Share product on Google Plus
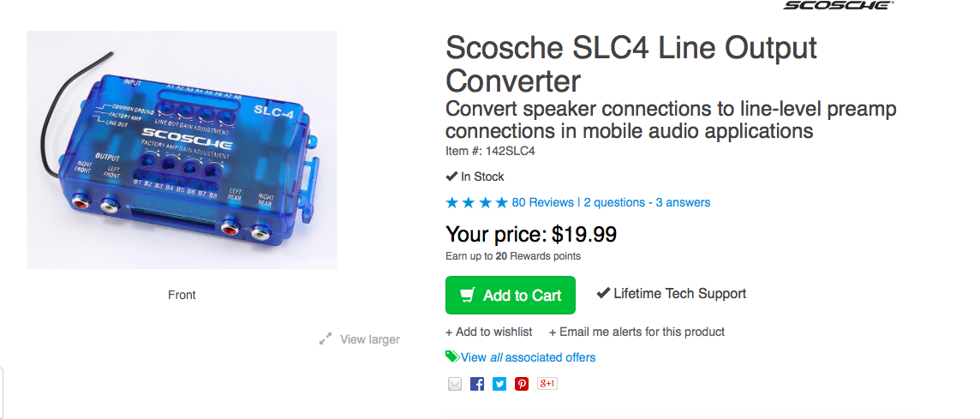 pos(547,384)
